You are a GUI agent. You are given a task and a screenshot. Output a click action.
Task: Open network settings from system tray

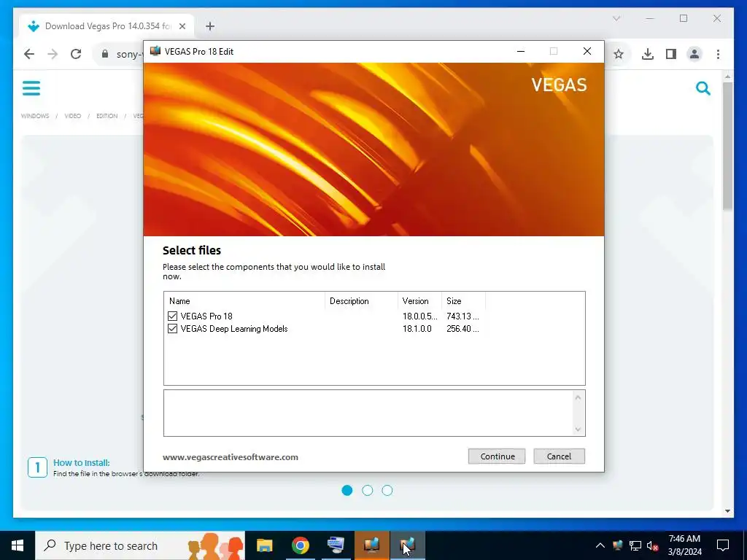click(x=635, y=545)
